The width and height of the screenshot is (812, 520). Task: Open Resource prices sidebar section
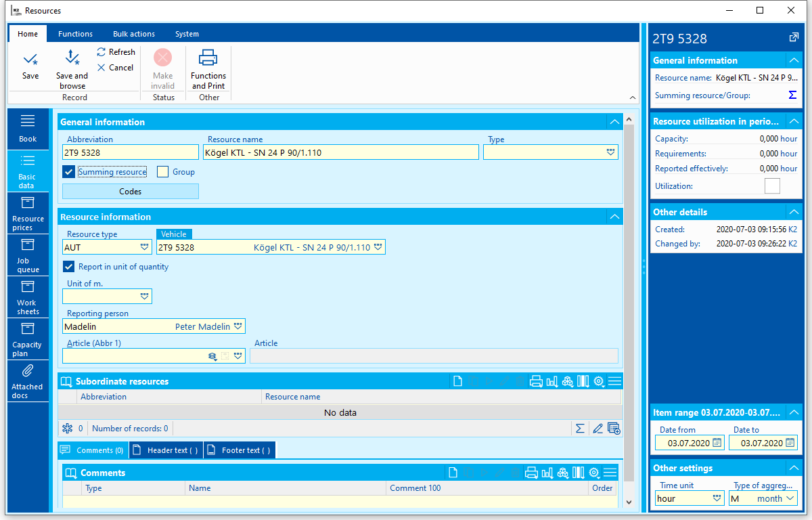coord(28,213)
